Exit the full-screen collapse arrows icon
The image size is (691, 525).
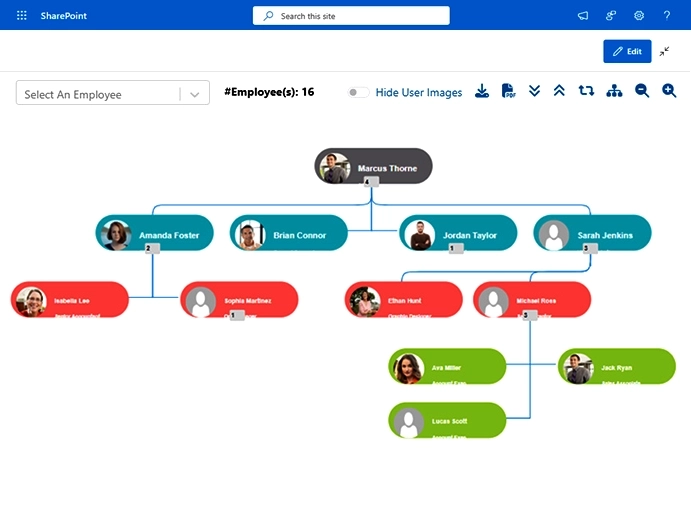[x=664, y=51]
